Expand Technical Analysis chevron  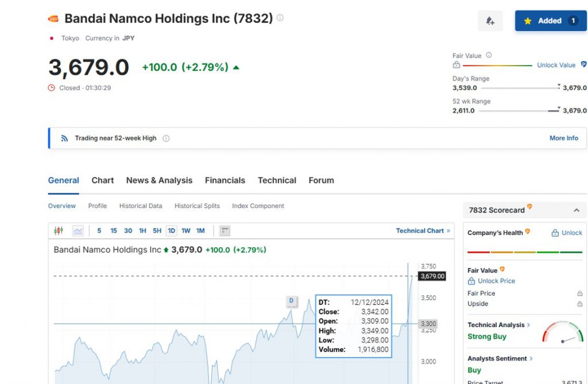(528, 325)
